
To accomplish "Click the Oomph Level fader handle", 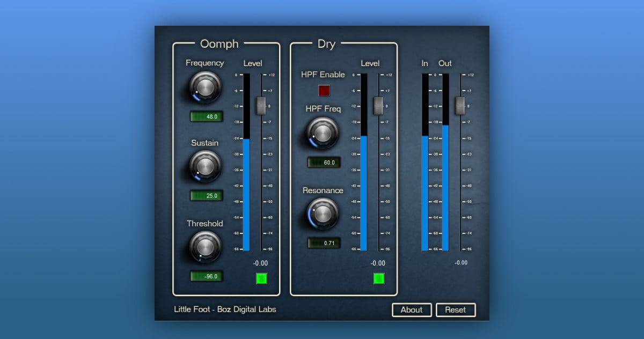I will pyautogui.click(x=261, y=106).
